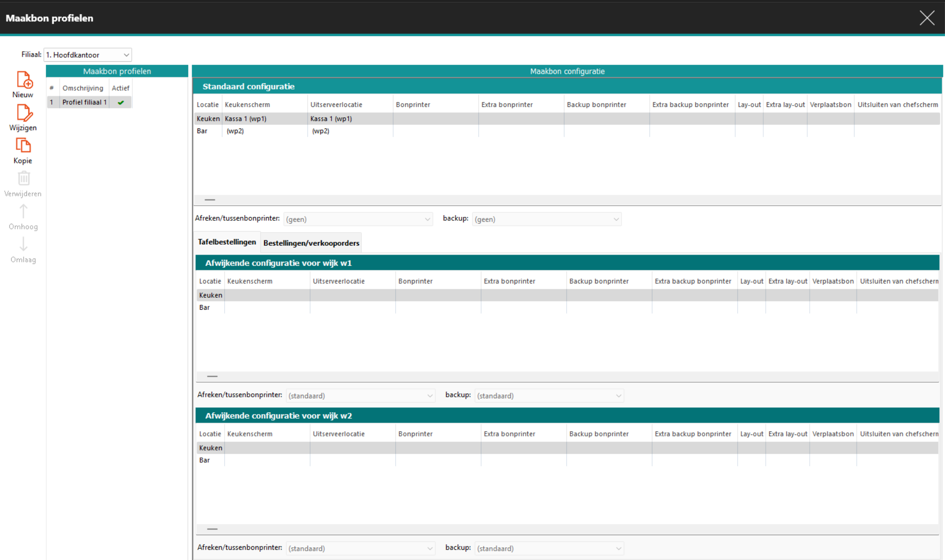Select the Keuken row in Standaard configuratie

coord(208,118)
